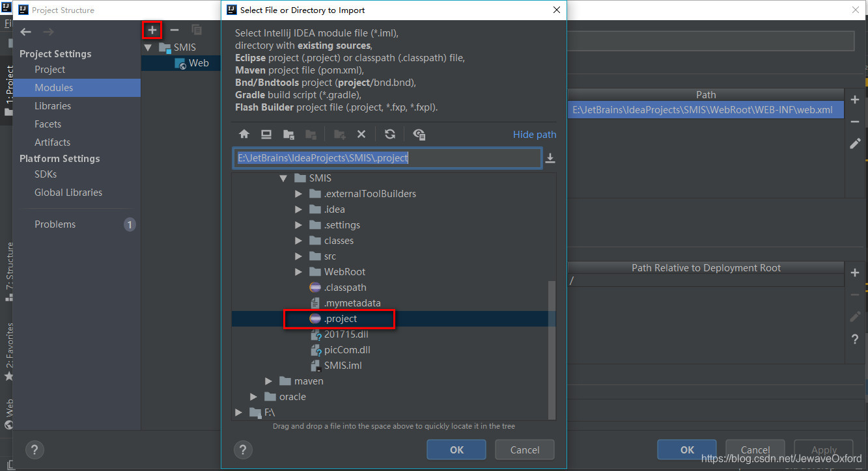Collapse SMIS module in modules list

coord(148,47)
